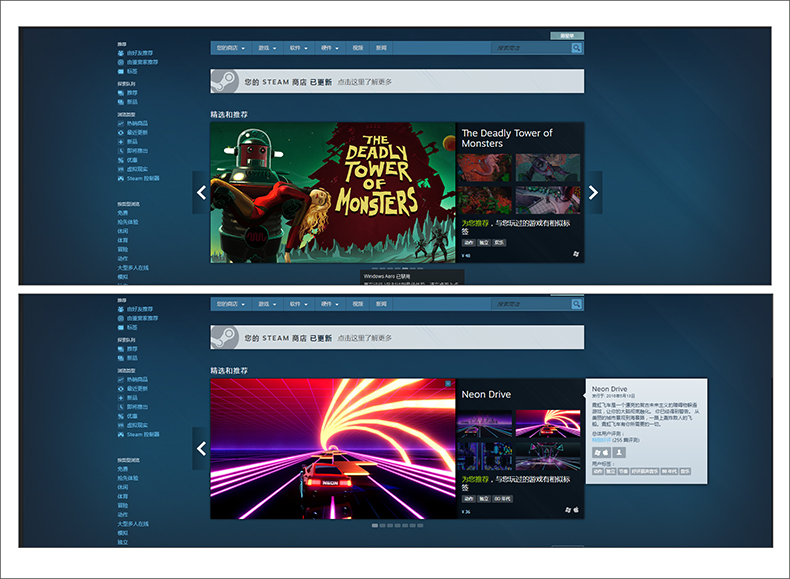Click Windows/Mac platform badge in Neon Drive tooltip
The width and height of the screenshot is (790, 579).
point(601,453)
